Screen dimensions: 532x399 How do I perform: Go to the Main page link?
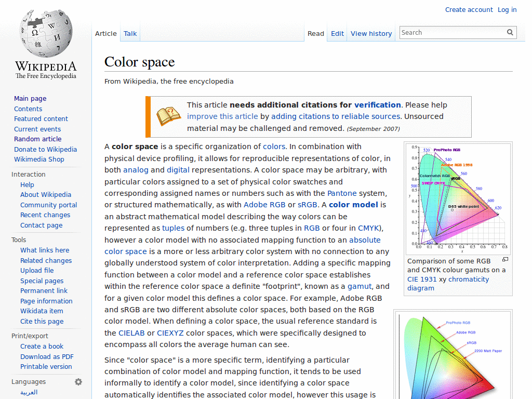tap(30, 98)
